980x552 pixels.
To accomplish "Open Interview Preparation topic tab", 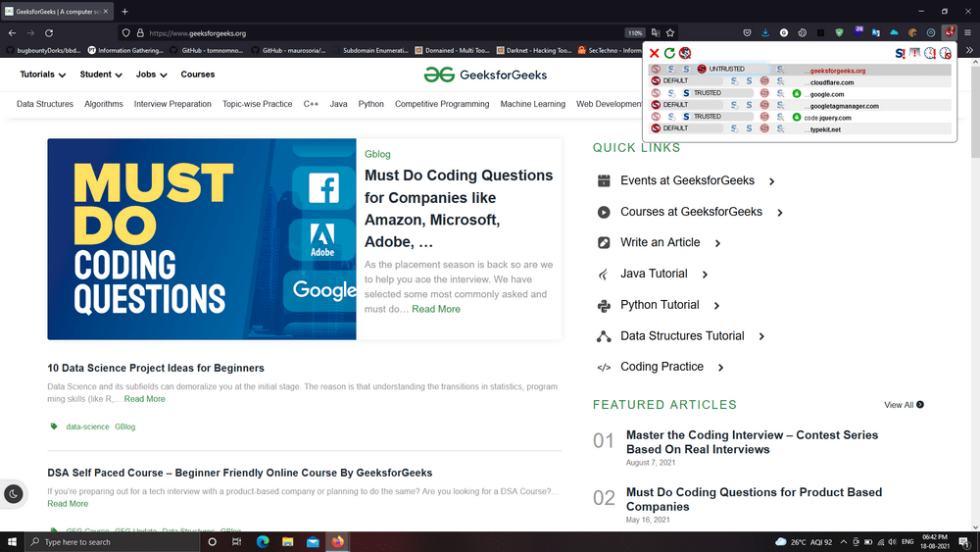I will click(172, 104).
